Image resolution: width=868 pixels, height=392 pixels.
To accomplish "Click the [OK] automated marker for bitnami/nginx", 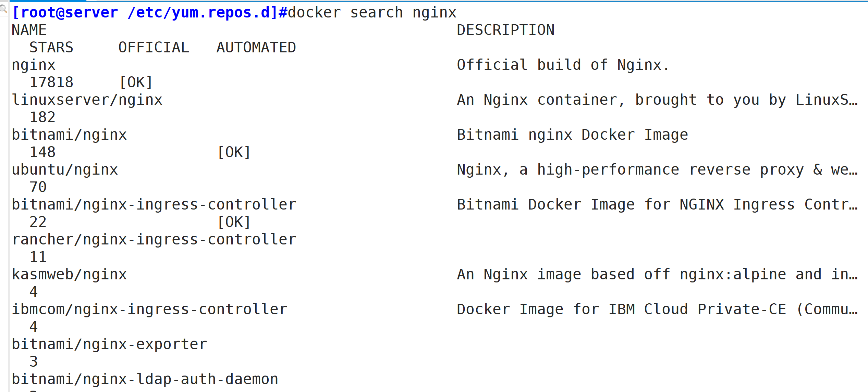I will pyautogui.click(x=234, y=152).
